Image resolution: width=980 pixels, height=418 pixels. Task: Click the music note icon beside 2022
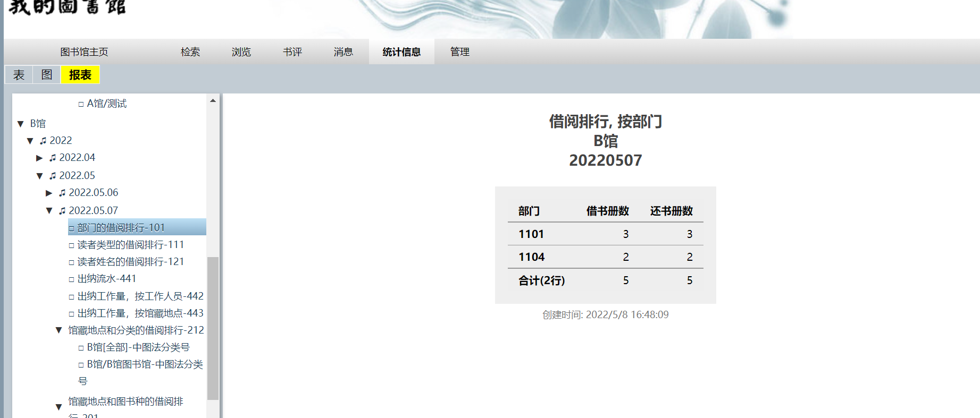pos(43,141)
